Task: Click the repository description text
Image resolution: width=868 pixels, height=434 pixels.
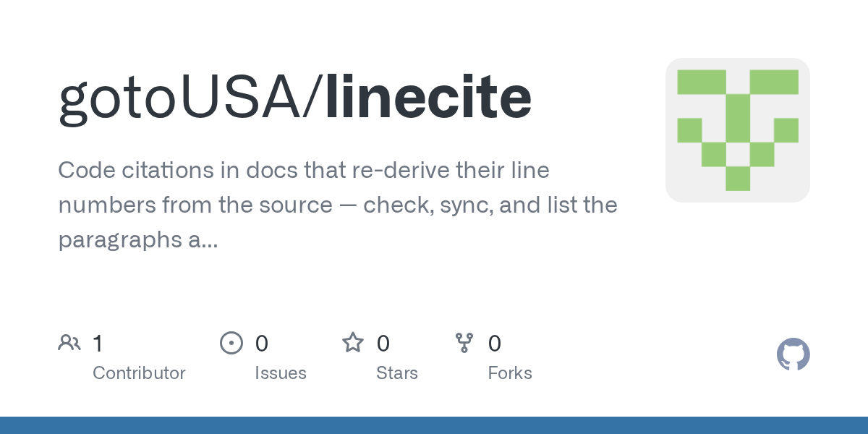Action: pyautogui.click(x=338, y=205)
